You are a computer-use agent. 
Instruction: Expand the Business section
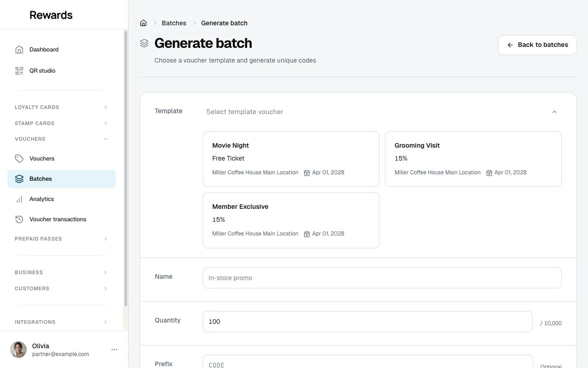(62, 272)
